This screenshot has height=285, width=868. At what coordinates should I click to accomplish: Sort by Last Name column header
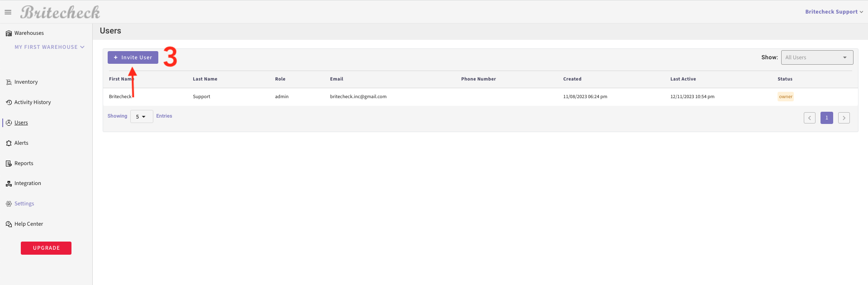coord(205,79)
